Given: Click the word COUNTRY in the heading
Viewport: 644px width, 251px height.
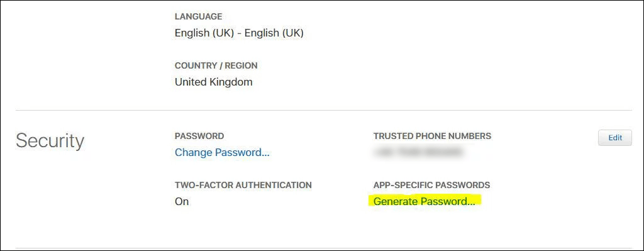Looking at the screenshot, I should click(x=196, y=65).
